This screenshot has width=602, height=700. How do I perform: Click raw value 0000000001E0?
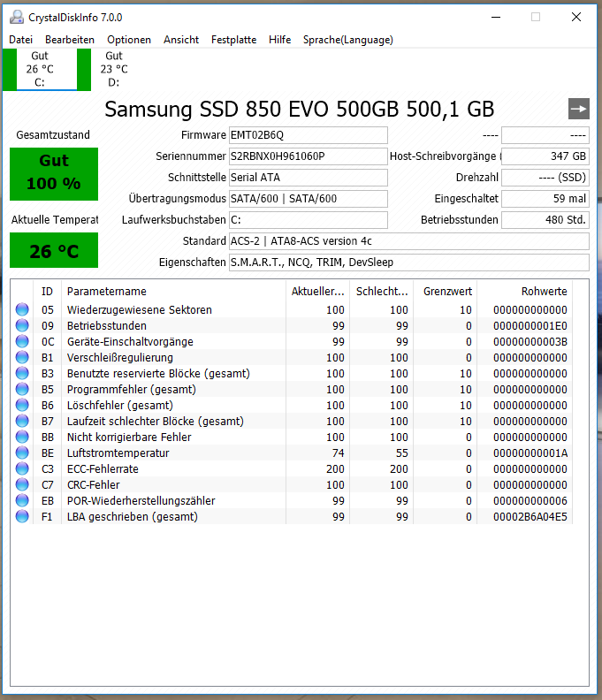coord(530,326)
